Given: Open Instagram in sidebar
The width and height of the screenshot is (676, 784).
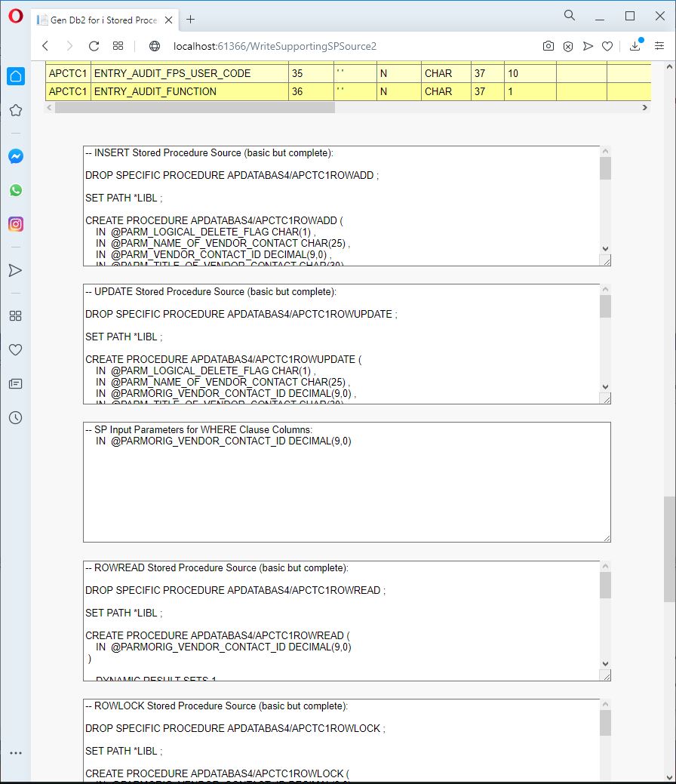Looking at the screenshot, I should tap(16, 224).
